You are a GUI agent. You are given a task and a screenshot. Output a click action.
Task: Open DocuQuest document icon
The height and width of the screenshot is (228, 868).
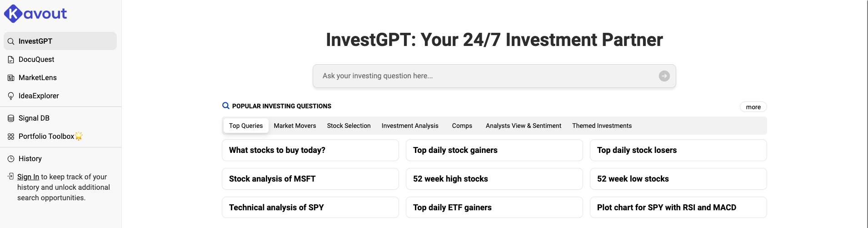11,60
